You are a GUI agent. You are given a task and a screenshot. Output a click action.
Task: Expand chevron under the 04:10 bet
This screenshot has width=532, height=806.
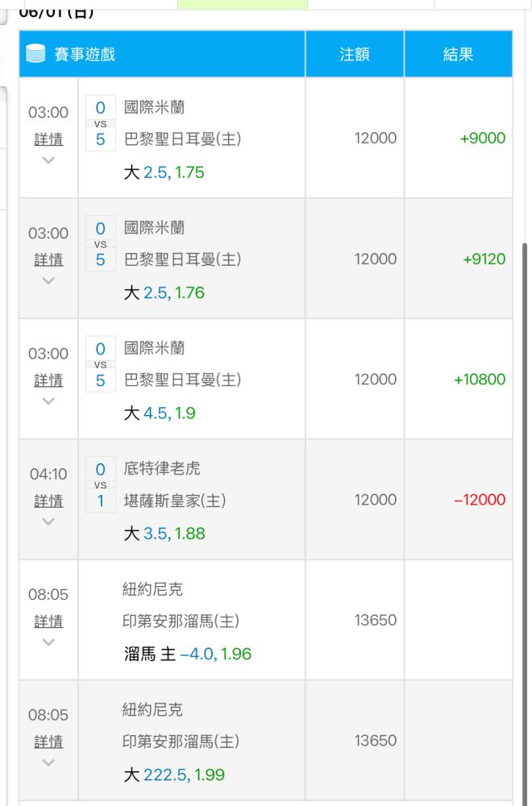point(48,521)
